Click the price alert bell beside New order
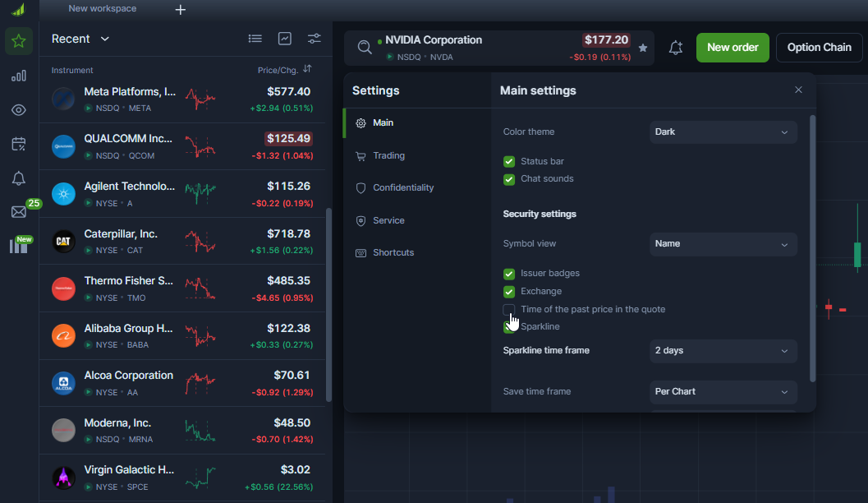The width and height of the screenshot is (868, 503). coord(675,48)
